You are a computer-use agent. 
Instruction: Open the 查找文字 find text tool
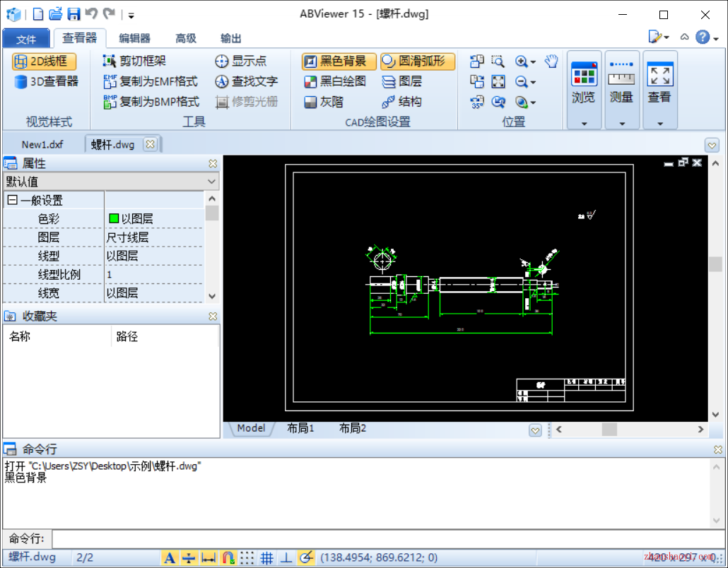(x=246, y=81)
